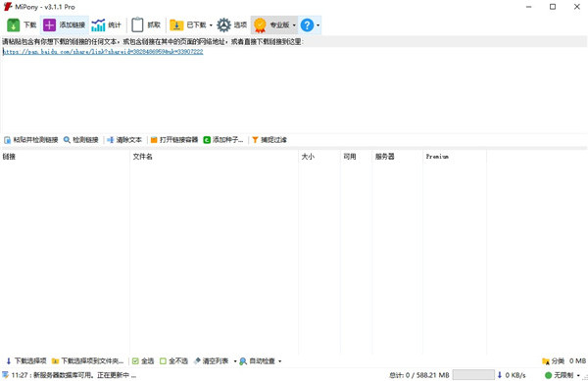
Task: Open the 自动检查 auto check dropdown
Action: tap(279, 361)
